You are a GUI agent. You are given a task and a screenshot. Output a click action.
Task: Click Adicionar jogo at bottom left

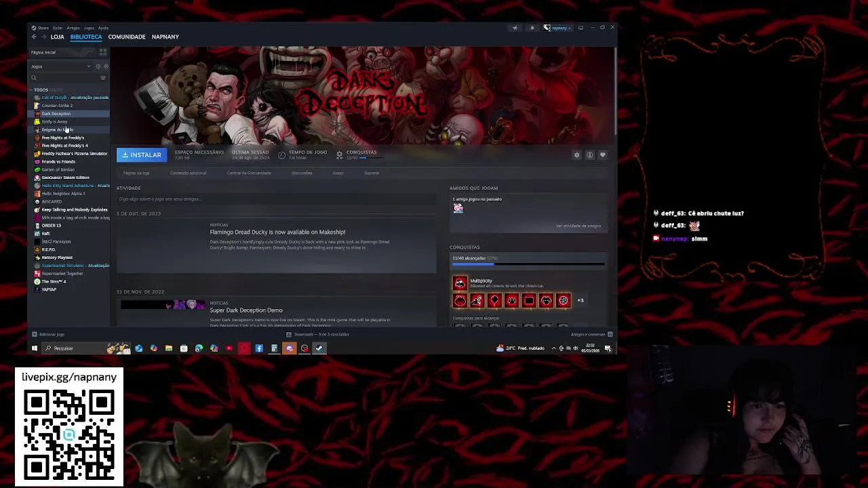point(48,334)
